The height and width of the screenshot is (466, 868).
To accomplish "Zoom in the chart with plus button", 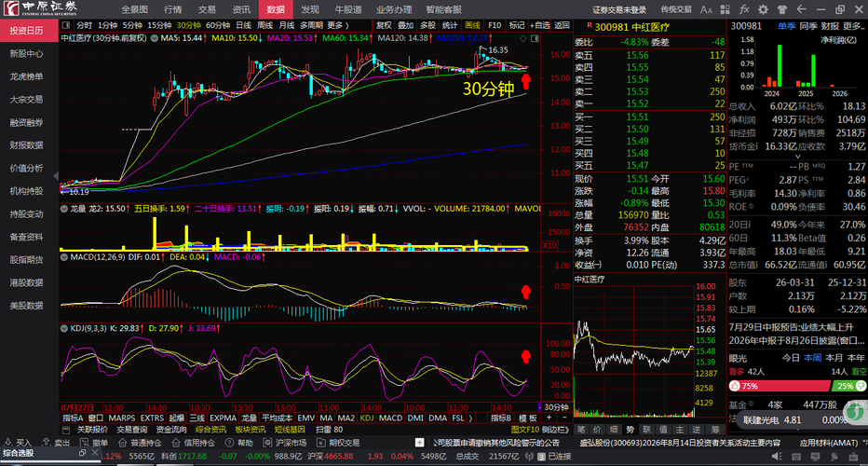I will click(549, 418).
